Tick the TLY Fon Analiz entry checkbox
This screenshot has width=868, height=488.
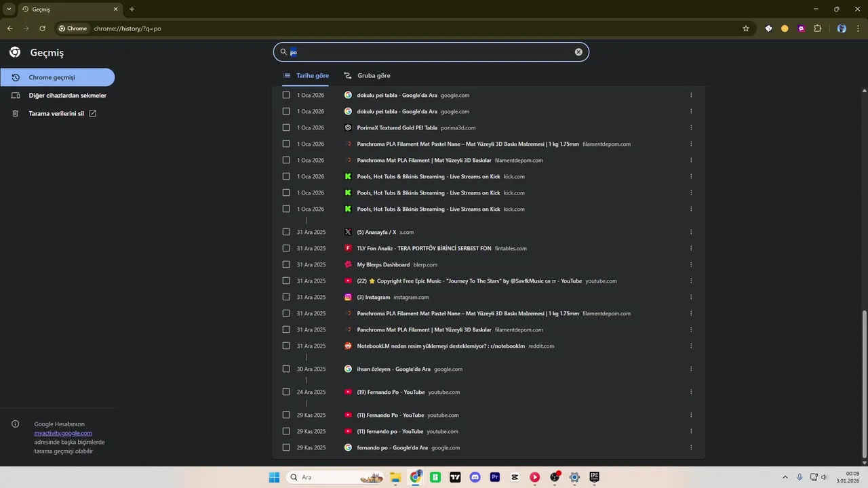[x=286, y=248]
